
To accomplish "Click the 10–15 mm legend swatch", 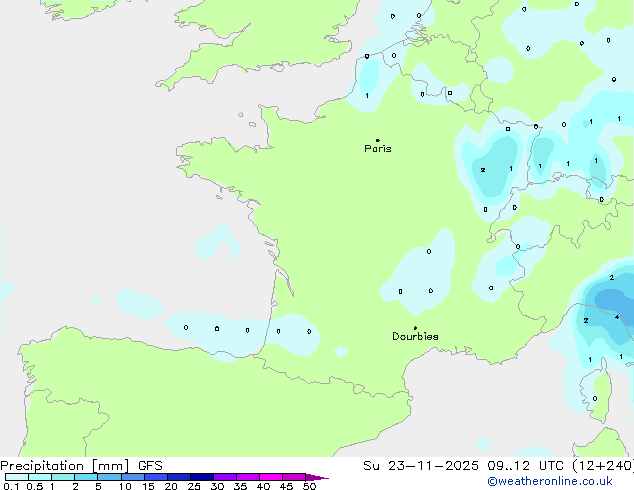I will (x=132, y=477).
